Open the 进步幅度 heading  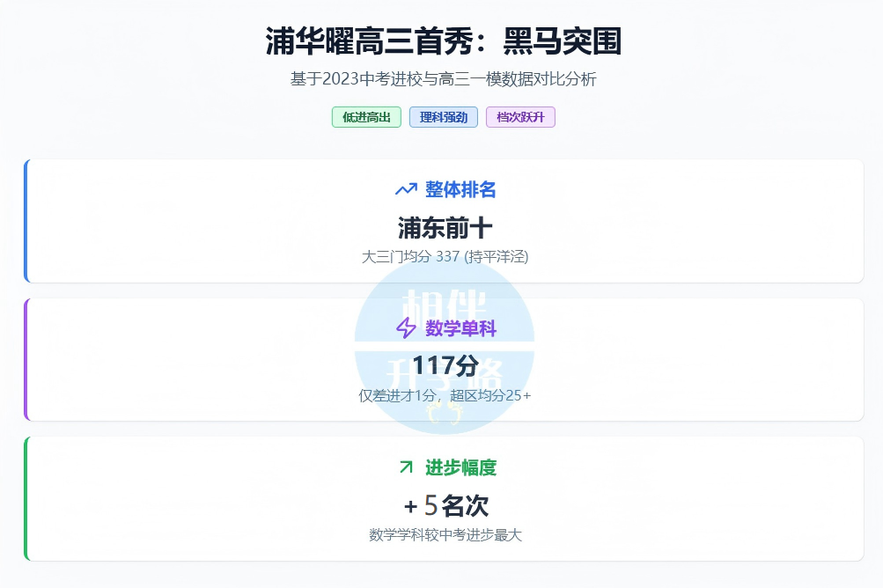click(x=460, y=467)
